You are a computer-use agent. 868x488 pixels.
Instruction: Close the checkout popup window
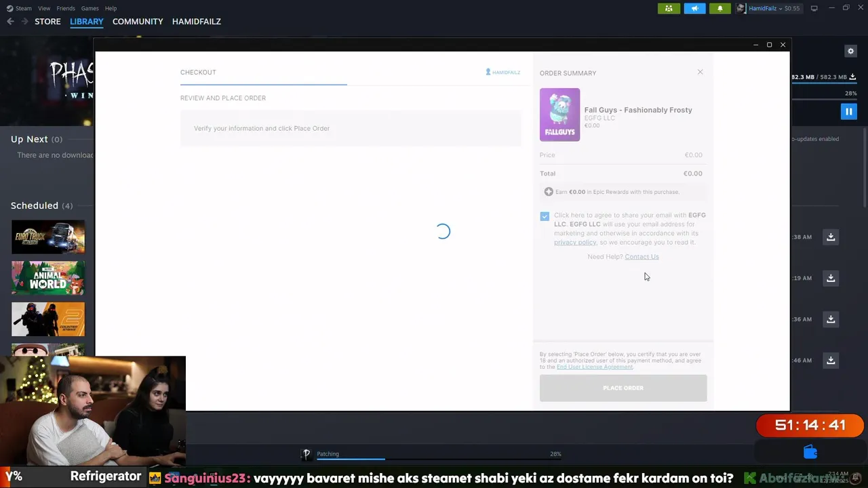(x=783, y=45)
